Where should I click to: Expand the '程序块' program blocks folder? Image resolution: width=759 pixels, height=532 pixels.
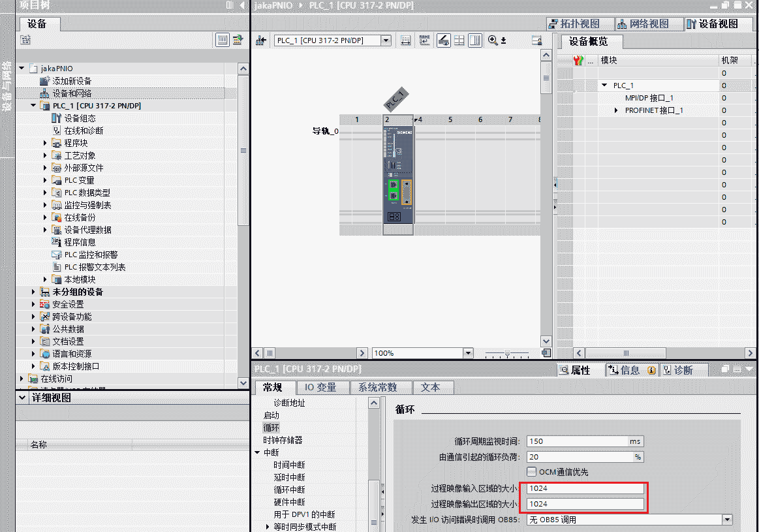(45, 143)
